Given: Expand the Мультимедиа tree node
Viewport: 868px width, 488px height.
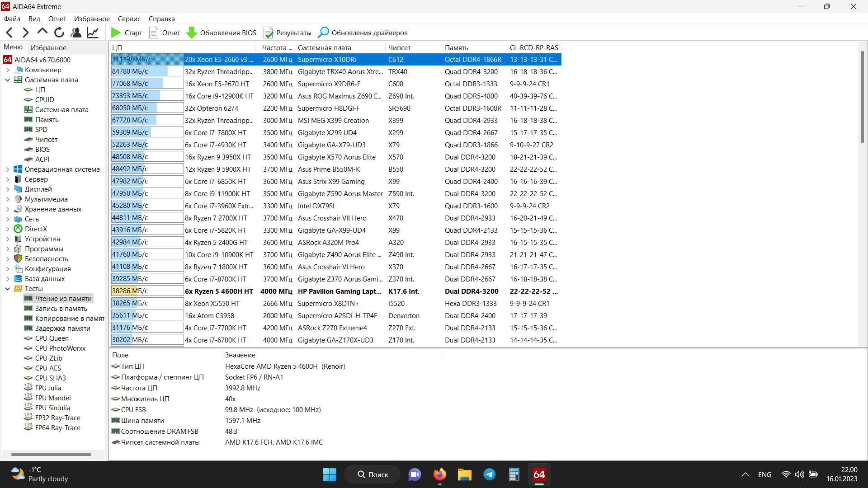Looking at the screenshot, I should pyautogui.click(x=8, y=199).
